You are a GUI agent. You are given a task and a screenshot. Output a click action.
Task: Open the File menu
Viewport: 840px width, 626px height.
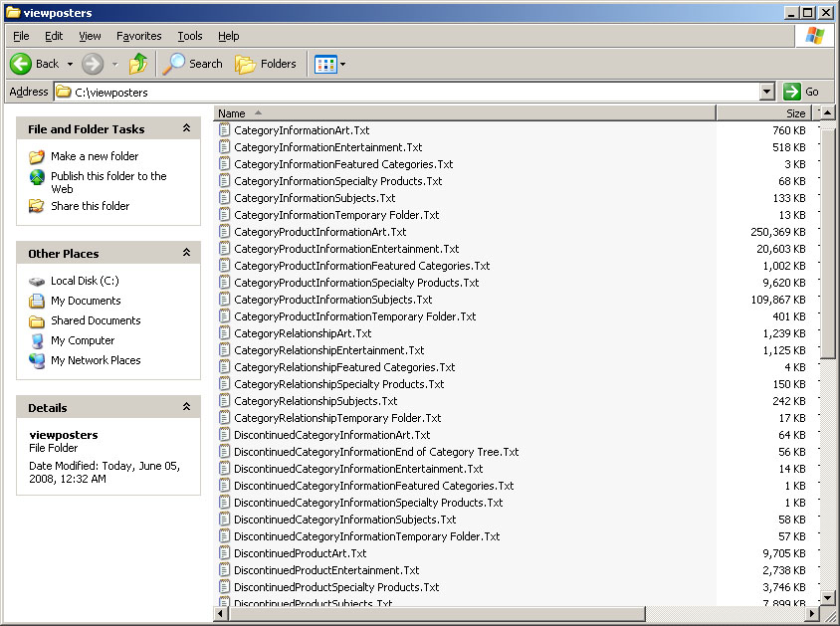pyautogui.click(x=21, y=36)
